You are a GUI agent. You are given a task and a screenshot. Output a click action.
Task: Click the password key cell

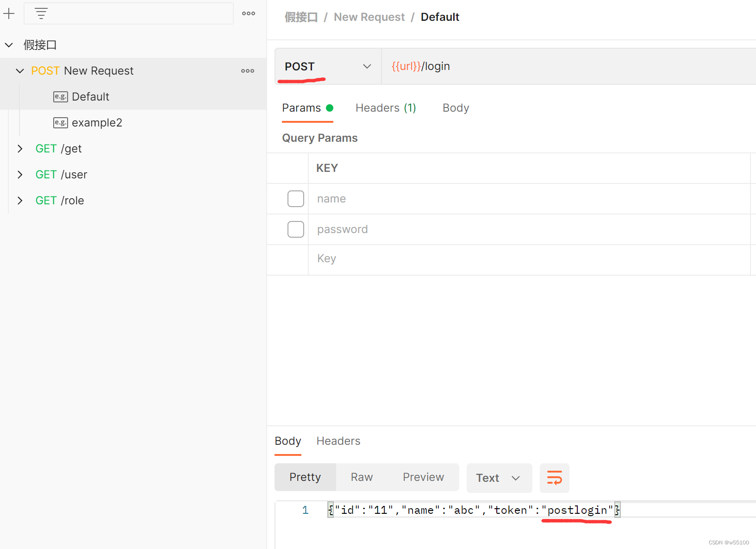[529, 229]
